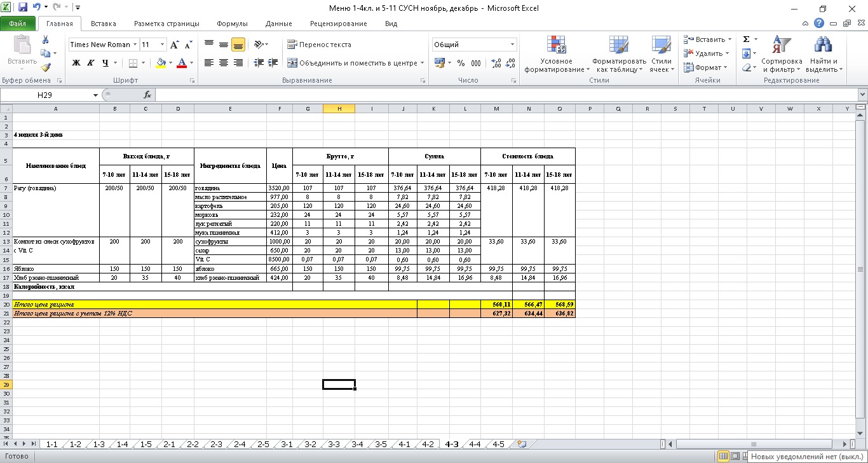868x463 pixels.
Task: Toggle Bold formatting button
Action: [x=76, y=63]
